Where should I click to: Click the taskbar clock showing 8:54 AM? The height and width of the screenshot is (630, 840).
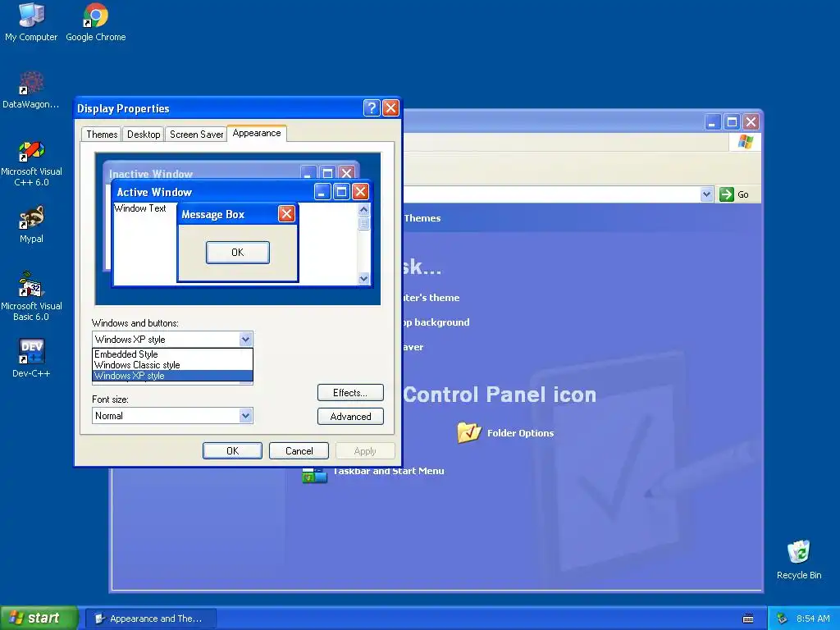[x=813, y=619]
